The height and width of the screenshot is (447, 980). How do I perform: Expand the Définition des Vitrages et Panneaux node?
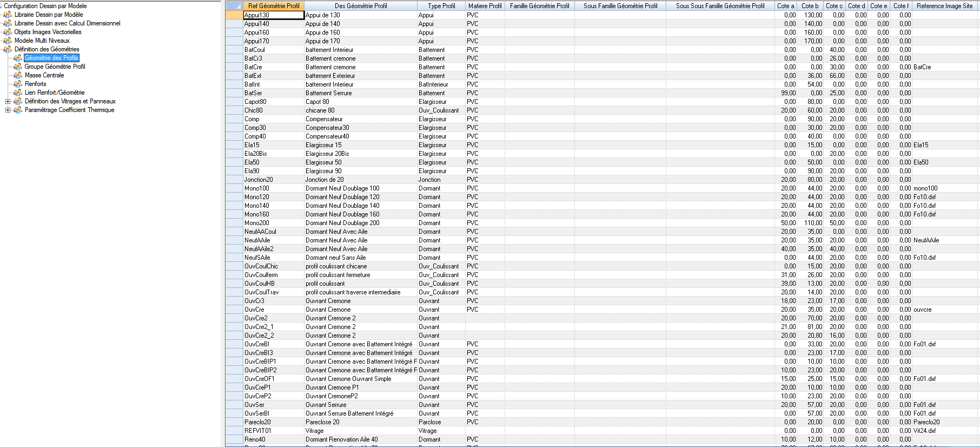(8, 101)
